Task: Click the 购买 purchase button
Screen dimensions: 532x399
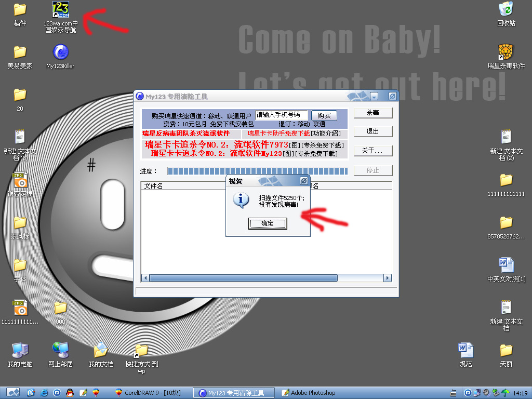Action: (324, 115)
